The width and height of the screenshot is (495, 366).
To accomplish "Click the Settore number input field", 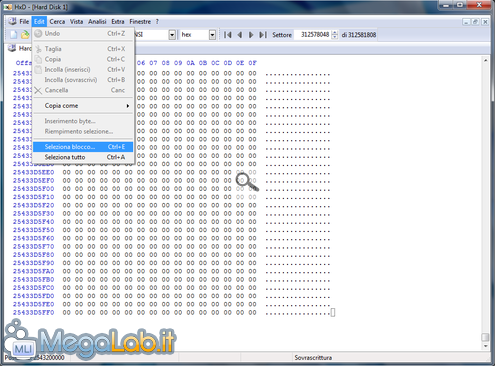I will pyautogui.click(x=313, y=35).
